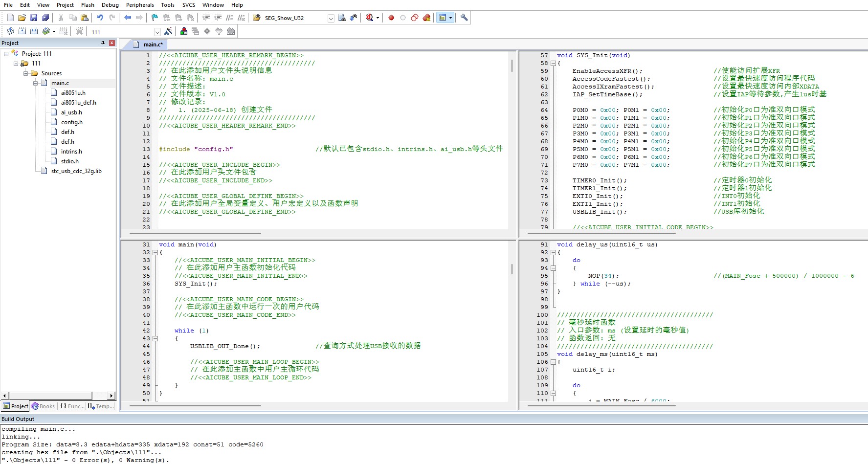Pin the Project panel
The width and height of the screenshot is (868, 464).
click(103, 43)
